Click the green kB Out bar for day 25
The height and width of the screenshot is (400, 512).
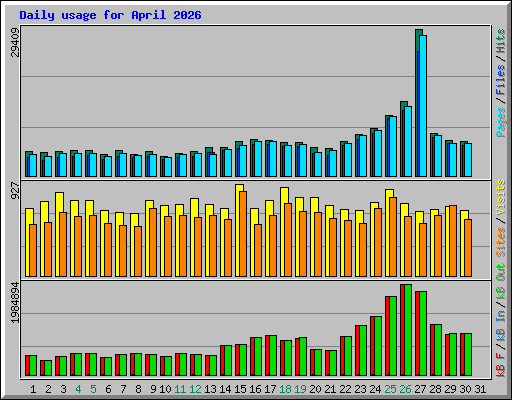click(x=393, y=336)
